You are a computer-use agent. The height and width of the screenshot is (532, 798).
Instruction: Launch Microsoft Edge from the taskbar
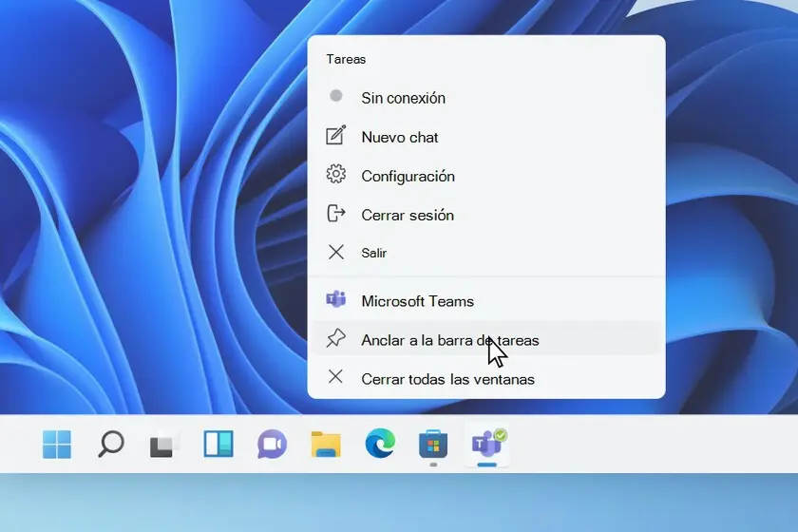click(380, 444)
